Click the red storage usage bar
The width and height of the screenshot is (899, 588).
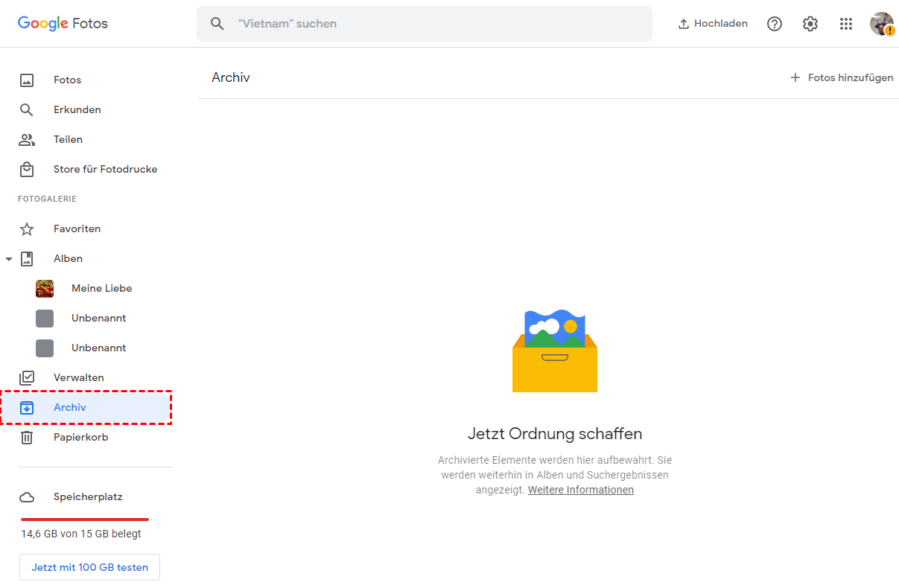[86, 519]
